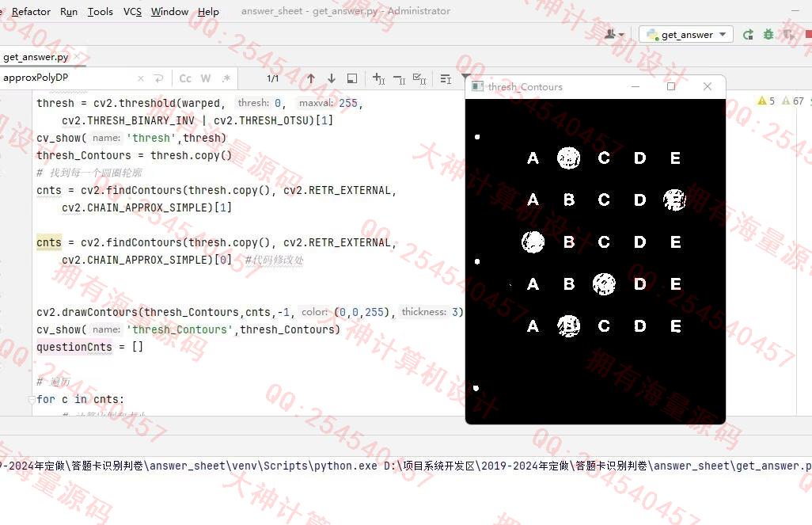Focus the approxPolyDP search field

(x=67, y=78)
